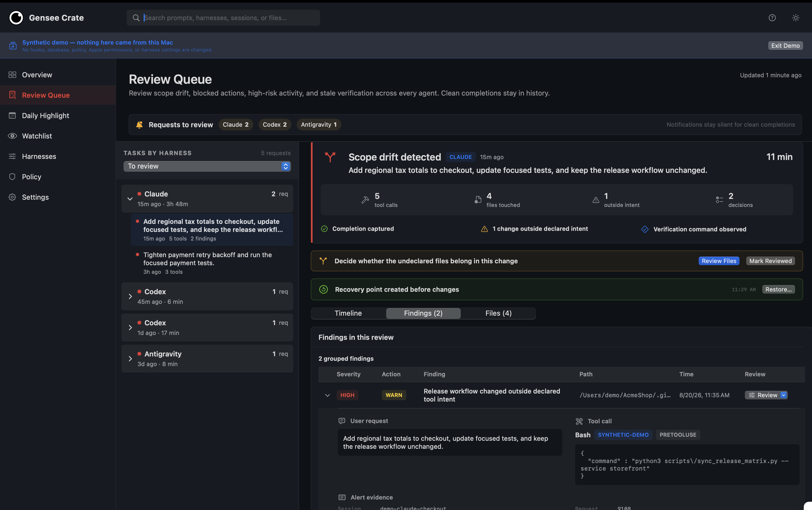Click the Gensee Crate logo icon
The width and height of the screenshot is (812, 510).
(16, 17)
